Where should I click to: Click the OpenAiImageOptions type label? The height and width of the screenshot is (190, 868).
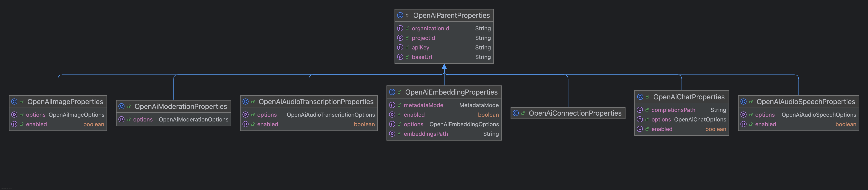pyautogui.click(x=76, y=115)
